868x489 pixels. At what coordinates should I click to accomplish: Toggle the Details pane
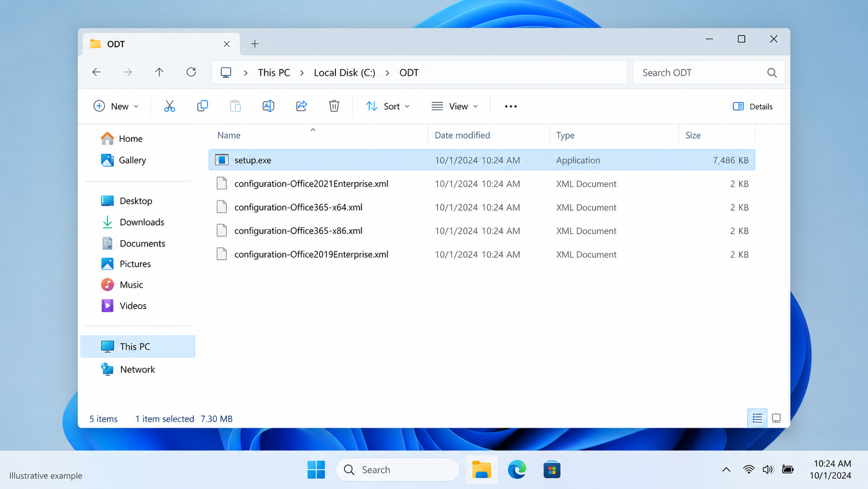pyautogui.click(x=753, y=107)
